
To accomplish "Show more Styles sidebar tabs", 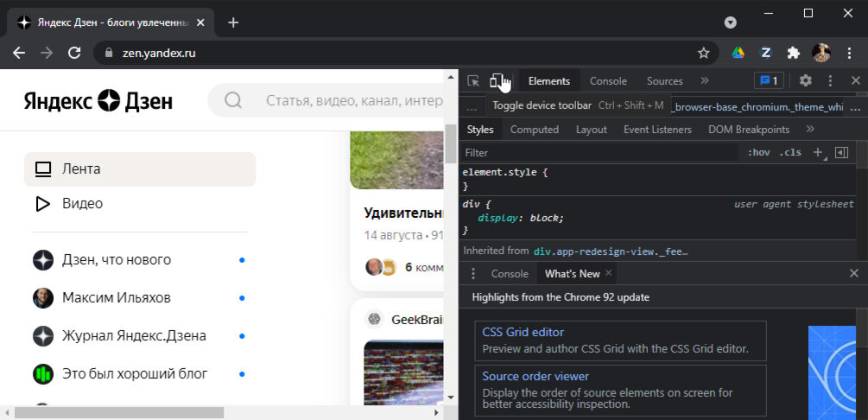I will [810, 129].
